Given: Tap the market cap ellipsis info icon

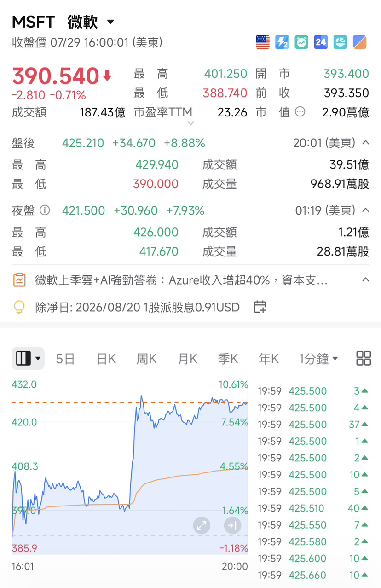Looking at the screenshot, I should pos(300,112).
